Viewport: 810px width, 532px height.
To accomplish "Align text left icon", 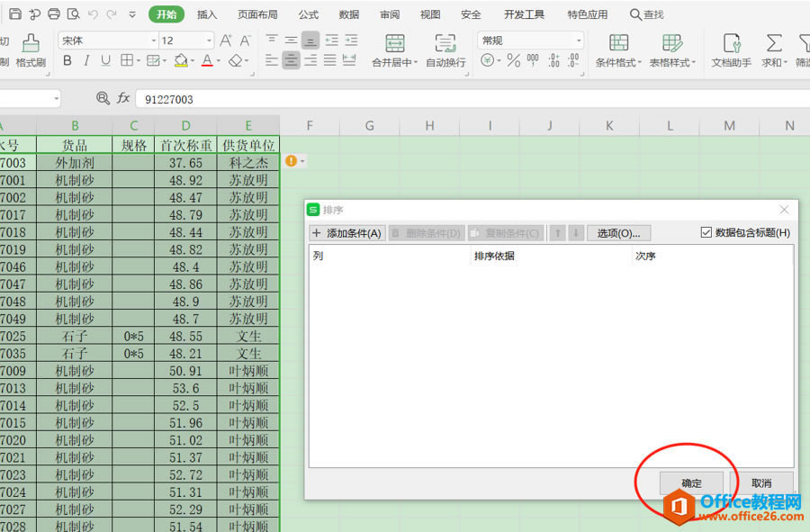I will (272, 60).
